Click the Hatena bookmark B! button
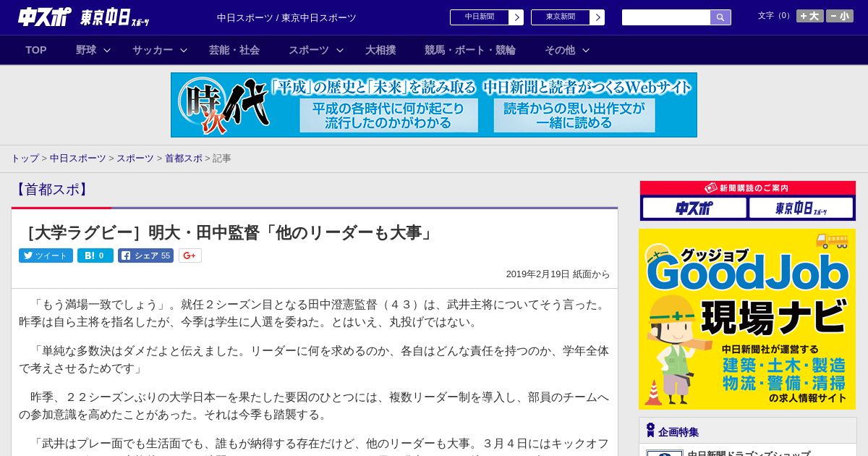 (x=95, y=256)
